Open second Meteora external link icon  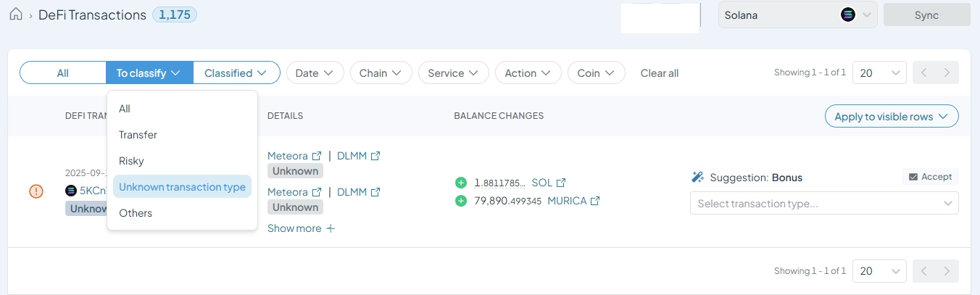click(316, 192)
